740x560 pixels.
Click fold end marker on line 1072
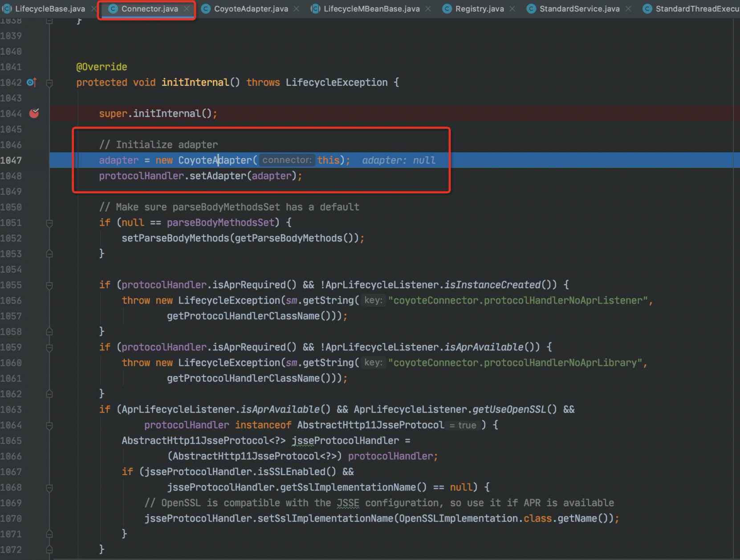(x=49, y=550)
